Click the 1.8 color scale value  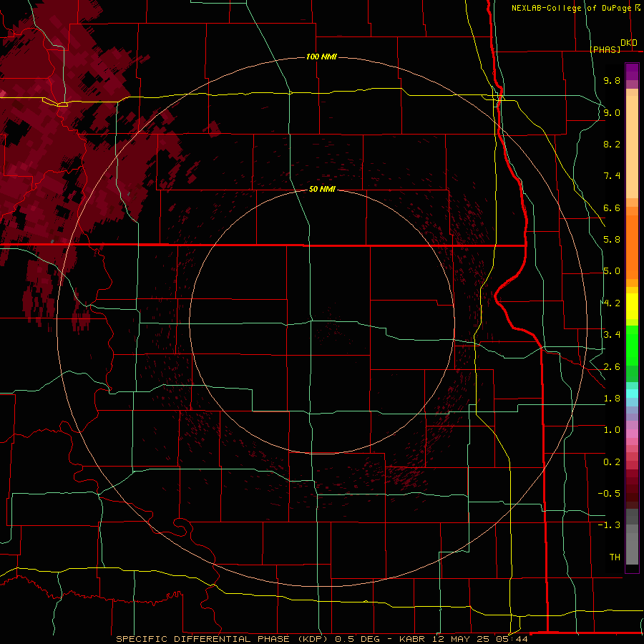click(x=612, y=399)
